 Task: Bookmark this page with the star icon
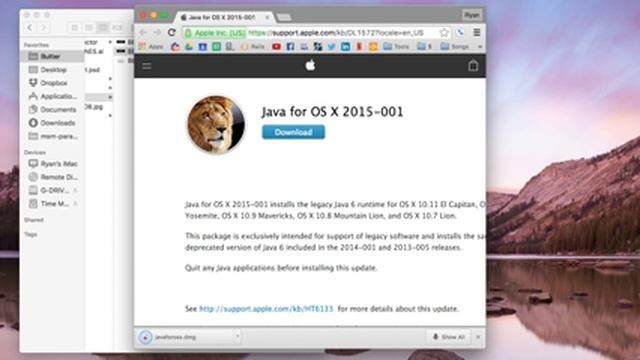(x=444, y=33)
